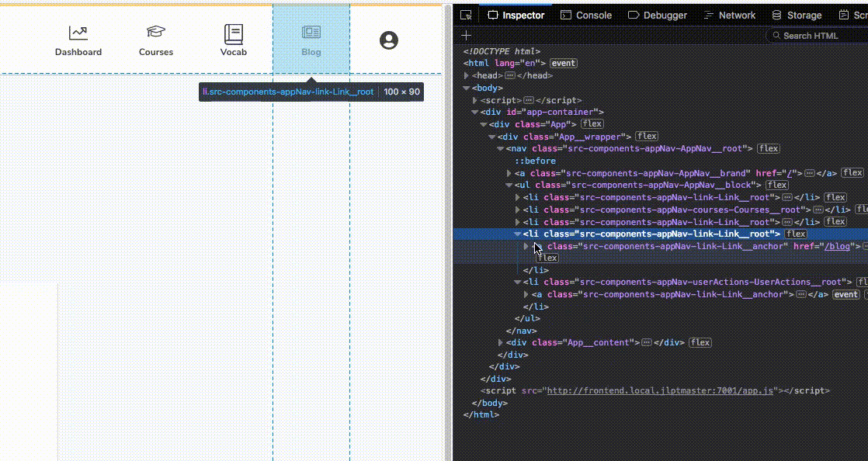Collapse the div class App node

click(x=483, y=124)
